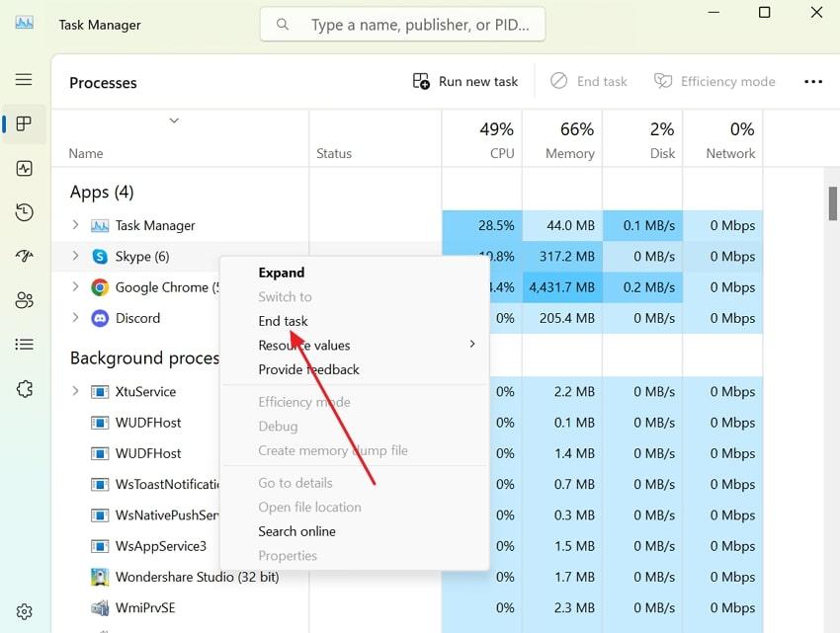Choose Create memory dump file entry
840x633 pixels.
[x=333, y=450]
